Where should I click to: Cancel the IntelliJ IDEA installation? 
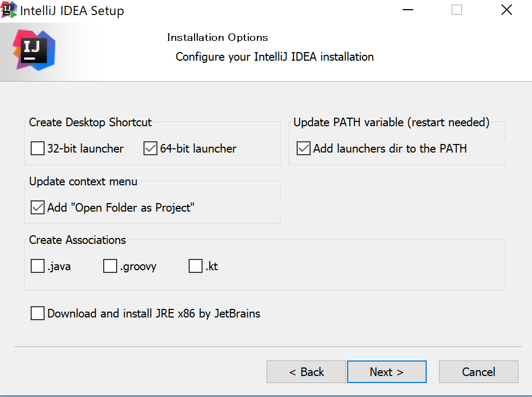(478, 371)
